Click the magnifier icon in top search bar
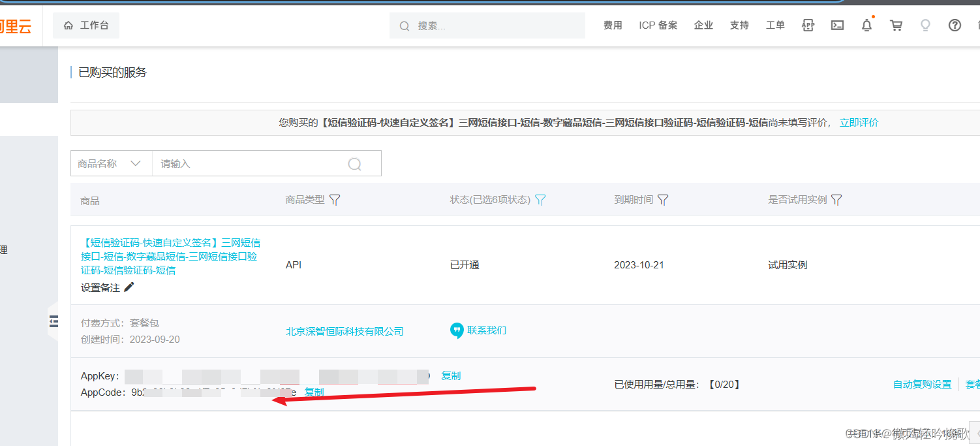 pos(405,26)
